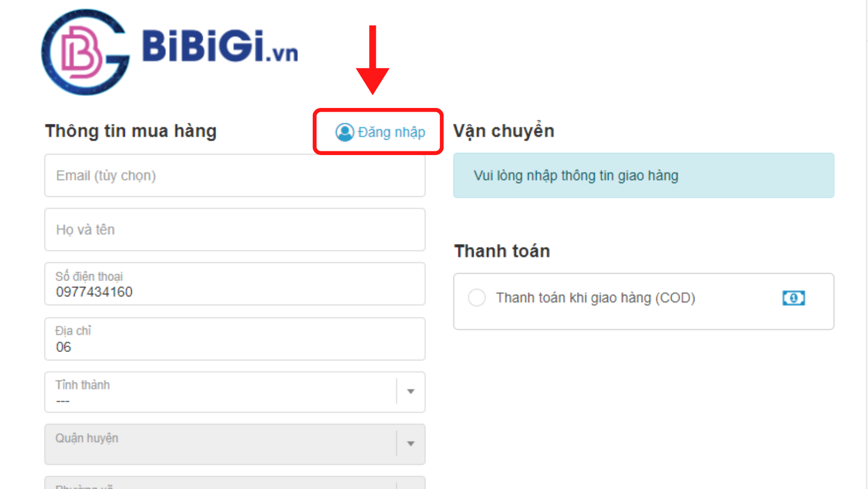Expand the Quận huyện dropdown arrow

click(411, 443)
